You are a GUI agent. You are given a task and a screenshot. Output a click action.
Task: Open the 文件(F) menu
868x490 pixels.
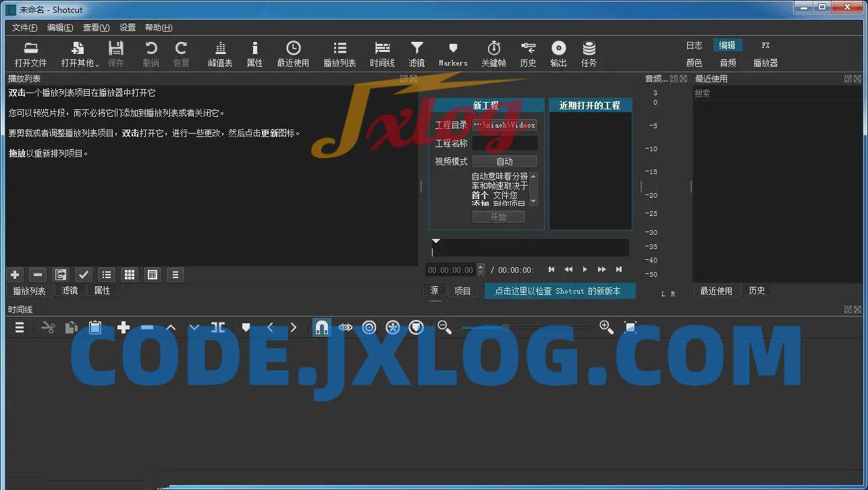(25, 28)
